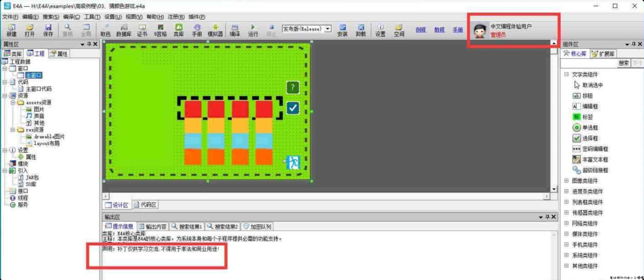Screen dimensions: 644x280
Task: Click the 编译 compile toolbar icon
Action: click(235, 30)
